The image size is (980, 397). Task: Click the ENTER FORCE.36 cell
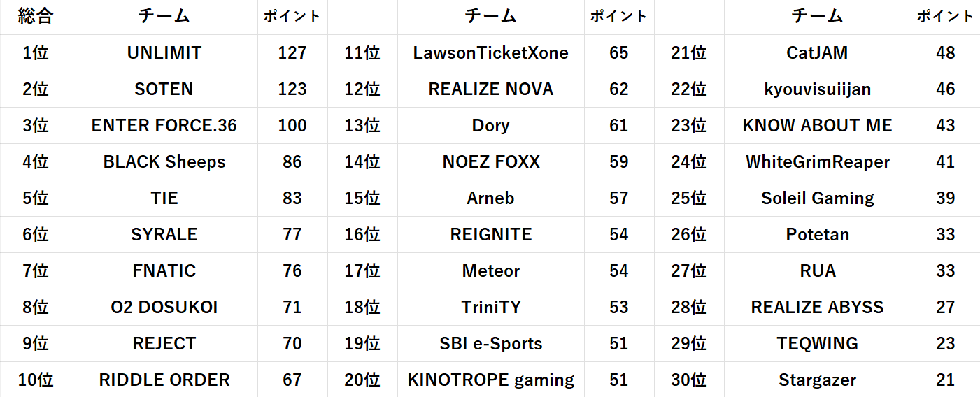pos(164,126)
